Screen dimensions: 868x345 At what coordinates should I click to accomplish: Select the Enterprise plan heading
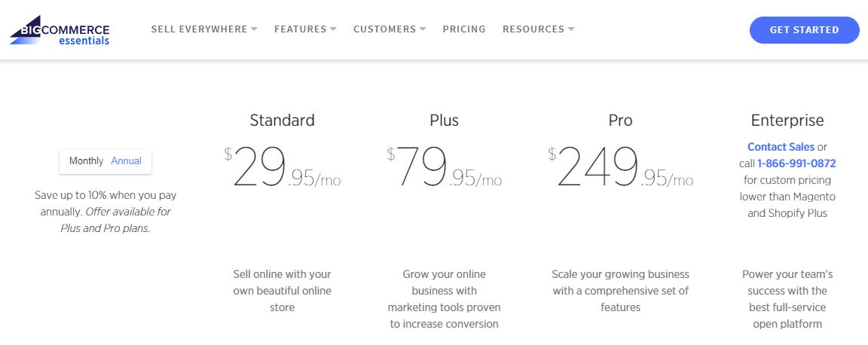pos(787,121)
